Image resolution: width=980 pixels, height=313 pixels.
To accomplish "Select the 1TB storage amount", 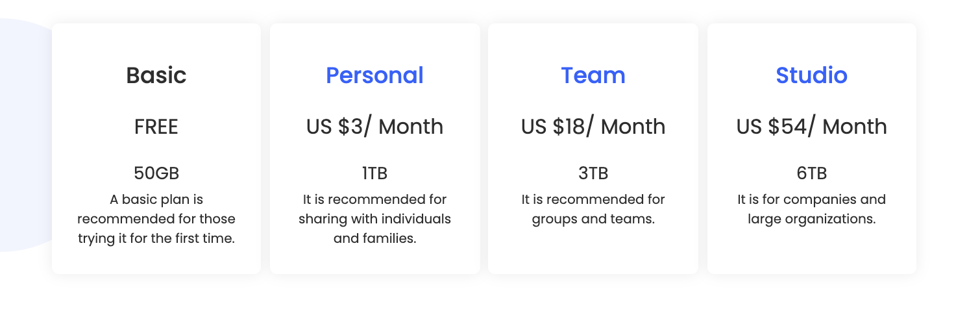I will tap(374, 173).
